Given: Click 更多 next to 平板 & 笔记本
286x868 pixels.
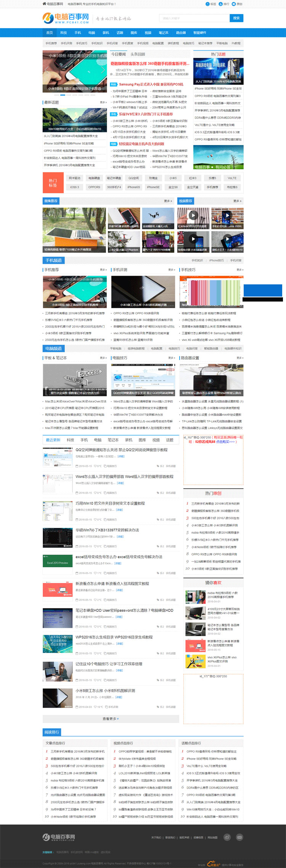Looking at the screenshot, I should [x=103, y=358].
